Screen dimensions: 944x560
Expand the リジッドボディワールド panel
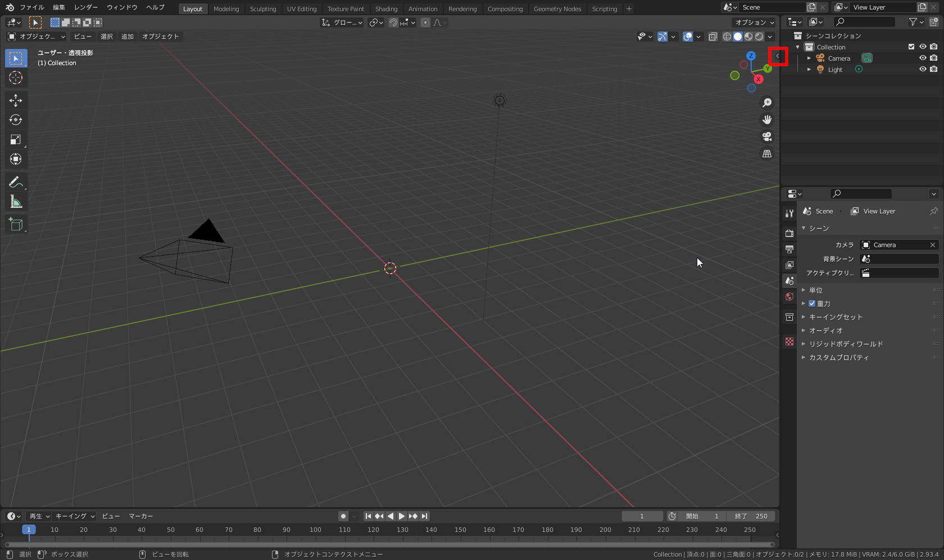tap(804, 344)
